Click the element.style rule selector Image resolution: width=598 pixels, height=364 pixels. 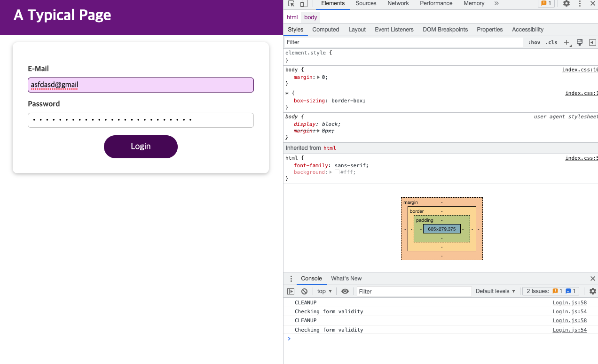tap(306, 53)
